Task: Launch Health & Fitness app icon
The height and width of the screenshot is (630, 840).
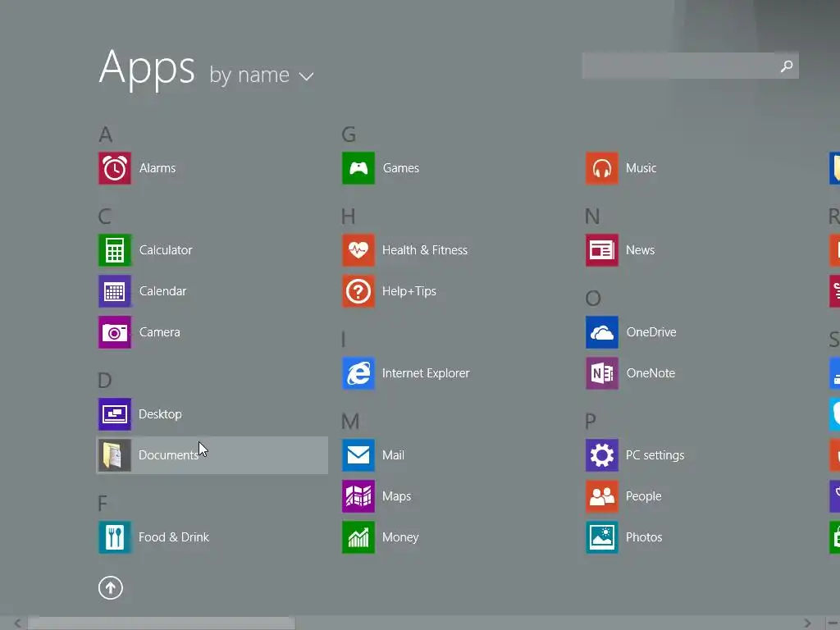Action: pyautogui.click(x=358, y=250)
